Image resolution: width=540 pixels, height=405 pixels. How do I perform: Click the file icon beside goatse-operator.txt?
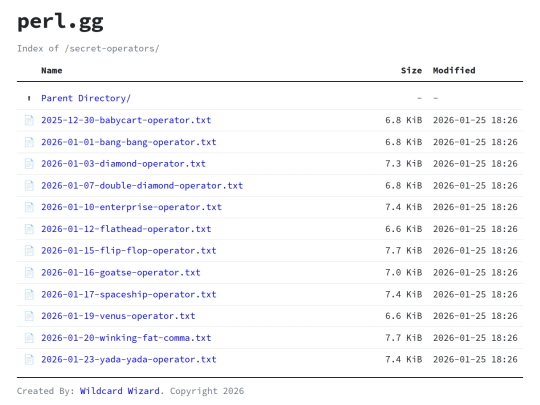[29, 272]
